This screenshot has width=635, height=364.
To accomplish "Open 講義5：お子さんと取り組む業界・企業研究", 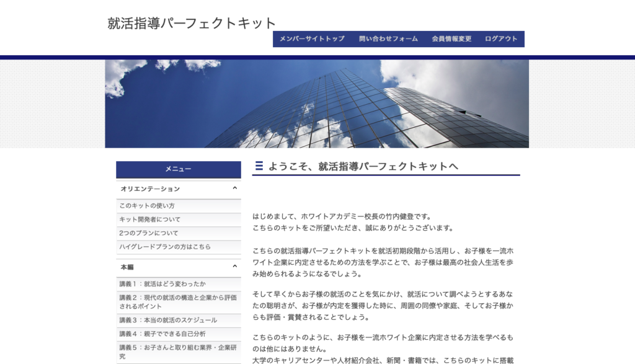I will pyautogui.click(x=179, y=352).
